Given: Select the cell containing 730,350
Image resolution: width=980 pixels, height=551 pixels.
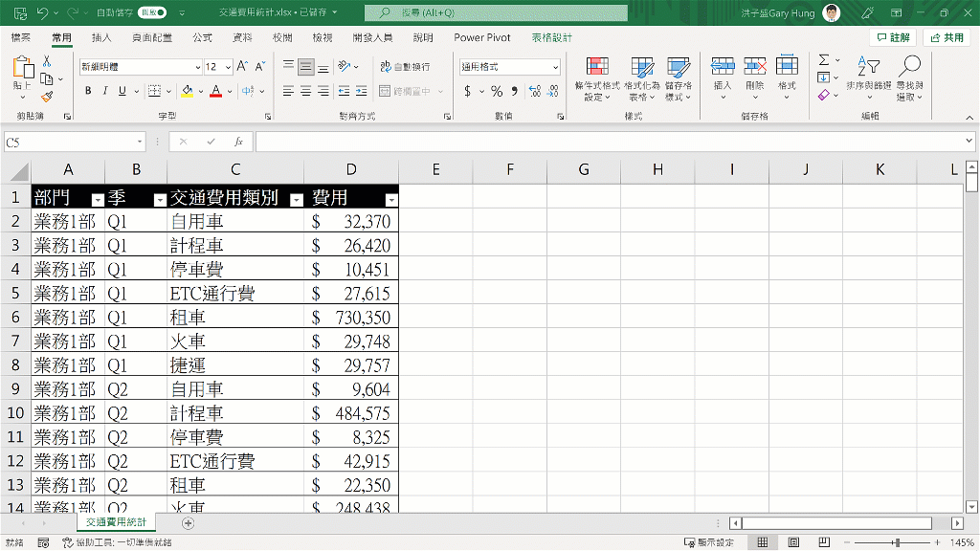Looking at the screenshot, I should click(x=351, y=317).
